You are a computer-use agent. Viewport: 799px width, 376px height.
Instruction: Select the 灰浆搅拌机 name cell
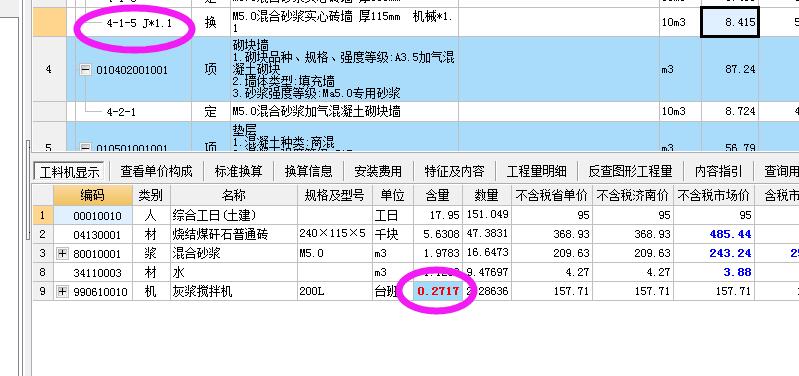coord(234,292)
